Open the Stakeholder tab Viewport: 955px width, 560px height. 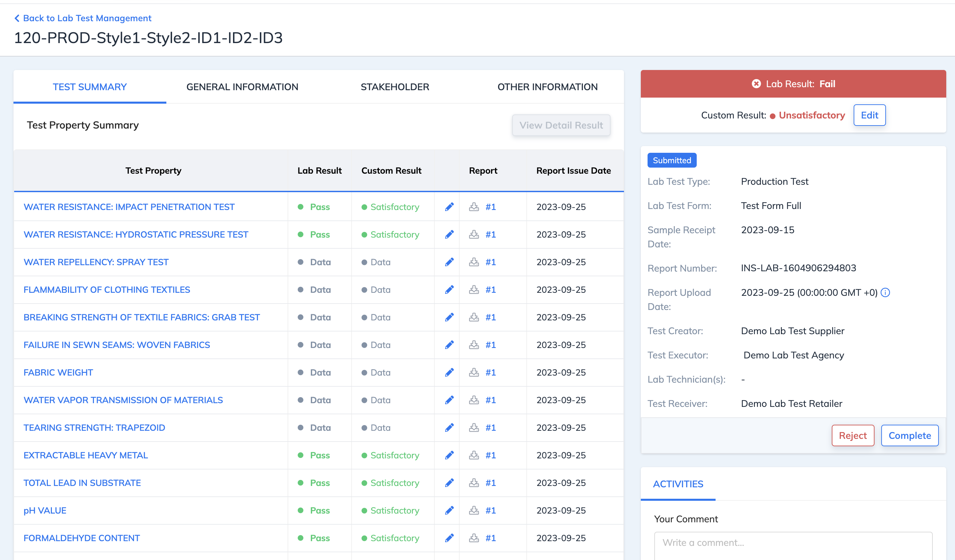click(395, 87)
